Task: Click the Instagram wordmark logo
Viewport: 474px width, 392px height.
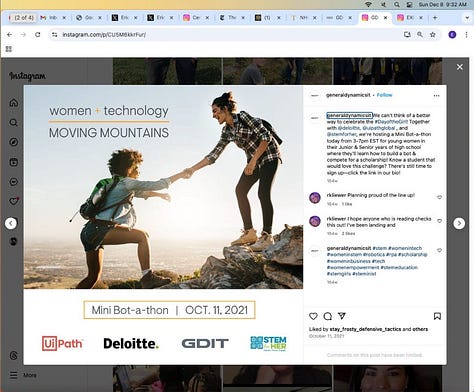Action: (x=27, y=76)
